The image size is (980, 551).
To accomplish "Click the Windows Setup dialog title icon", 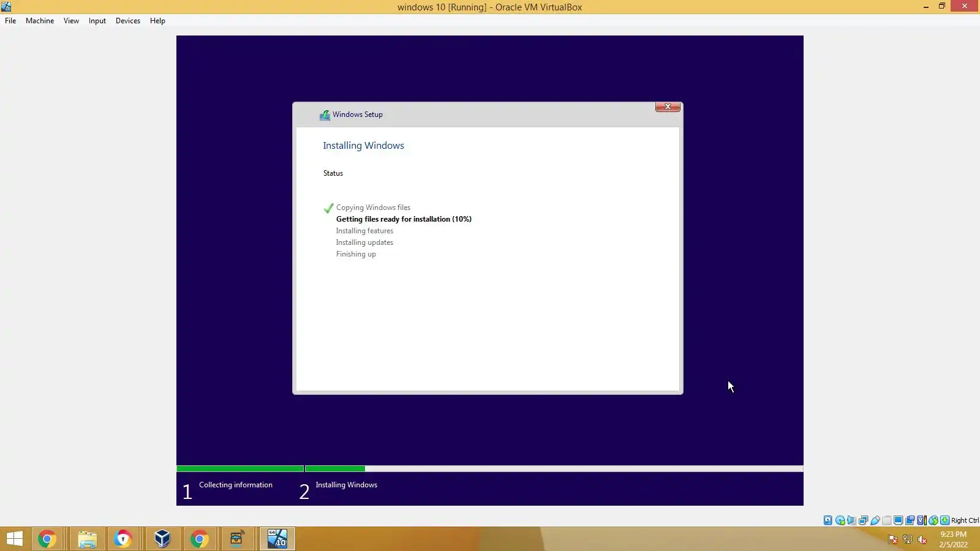I will (x=325, y=115).
